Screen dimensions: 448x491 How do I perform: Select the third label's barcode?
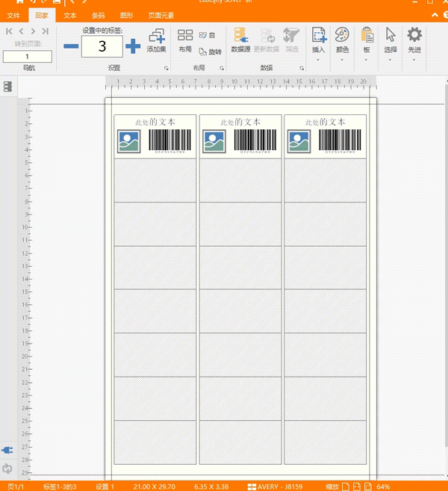click(x=340, y=141)
